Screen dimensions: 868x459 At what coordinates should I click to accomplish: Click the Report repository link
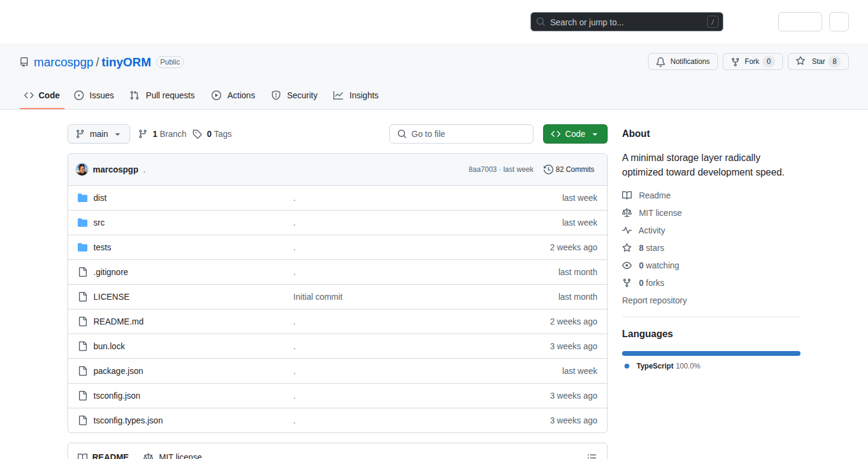coord(654,300)
